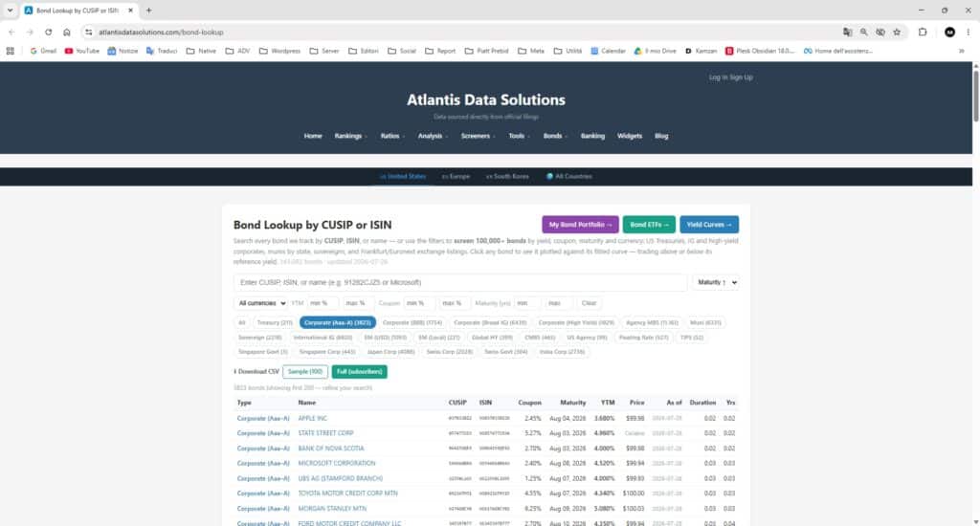This screenshot has width=980, height=526.
Task: Download the Full (subscribers) CSV
Action: pyautogui.click(x=360, y=372)
